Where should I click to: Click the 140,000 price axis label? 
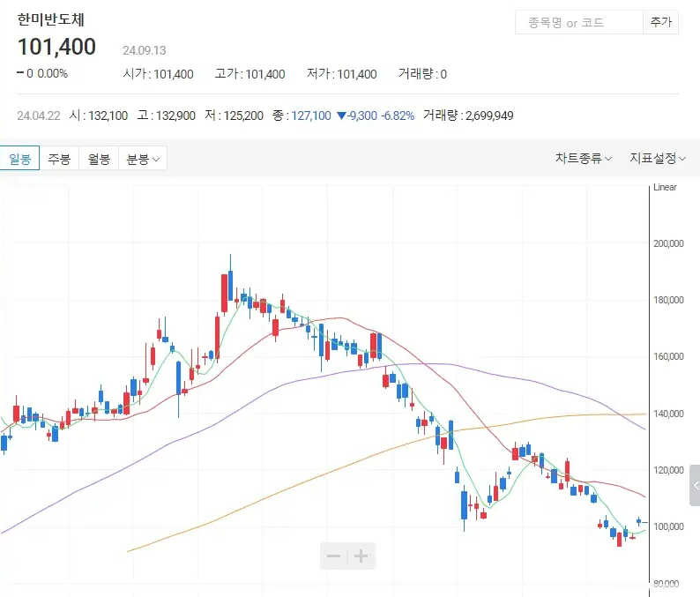click(668, 414)
